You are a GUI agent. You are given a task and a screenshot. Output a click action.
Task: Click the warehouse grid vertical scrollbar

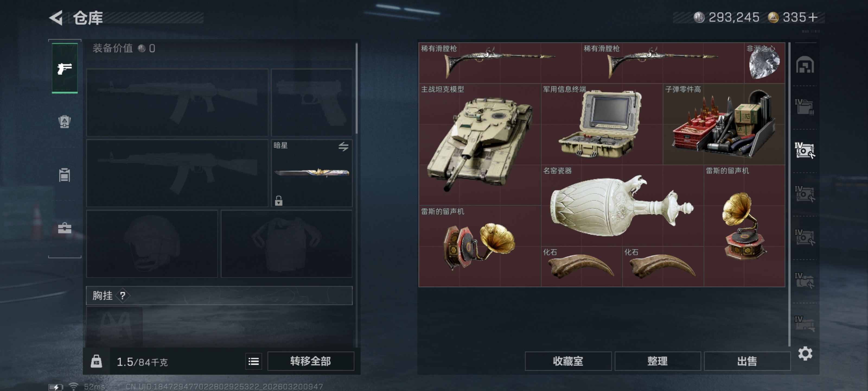point(789,194)
